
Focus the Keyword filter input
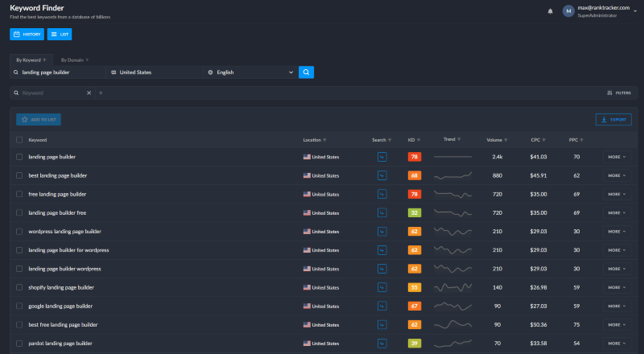(52, 93)
